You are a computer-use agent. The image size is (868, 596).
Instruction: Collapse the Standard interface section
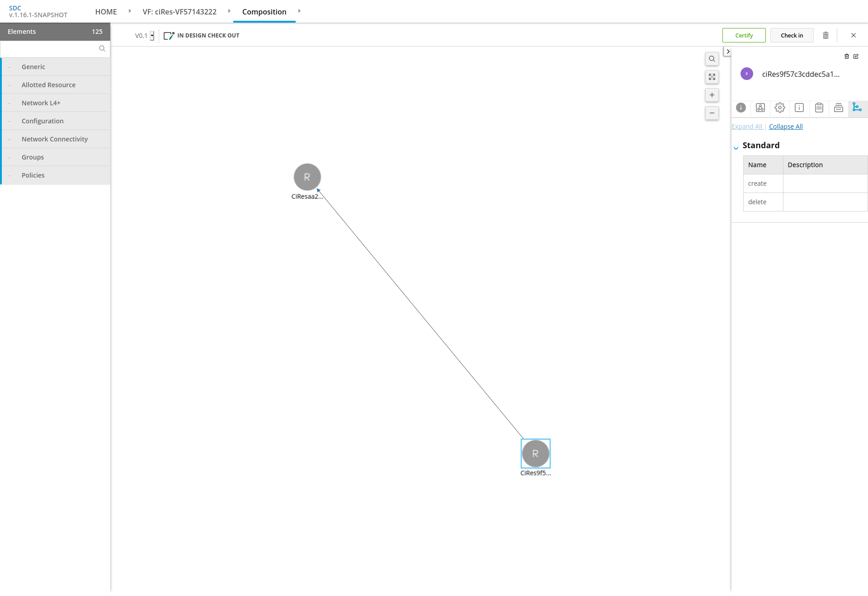point(736,148)
